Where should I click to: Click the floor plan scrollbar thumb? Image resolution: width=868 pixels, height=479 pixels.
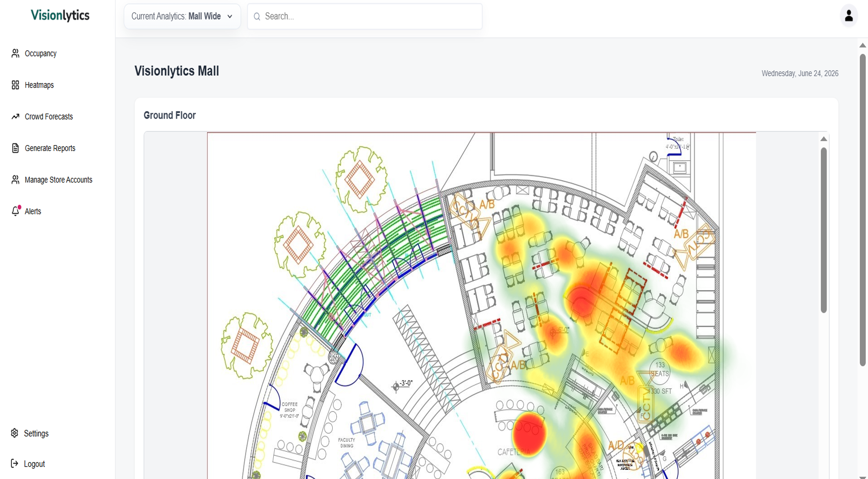tap(824, 230)
